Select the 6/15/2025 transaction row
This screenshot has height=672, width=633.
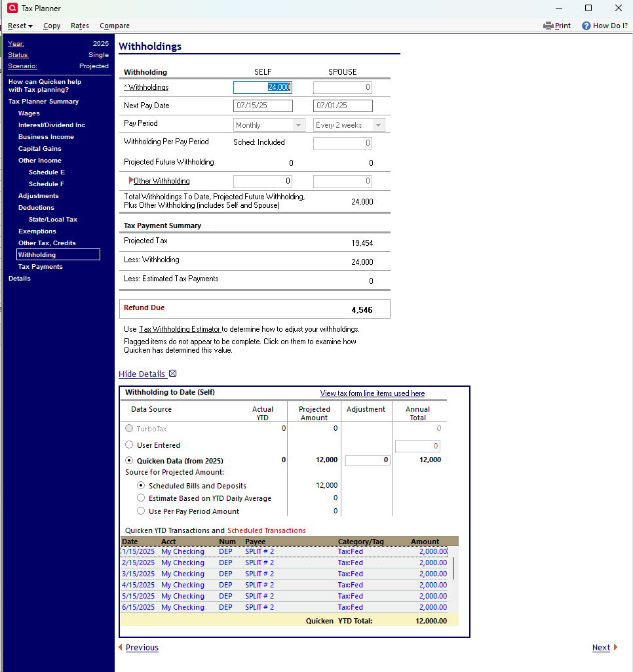[284, 607]
